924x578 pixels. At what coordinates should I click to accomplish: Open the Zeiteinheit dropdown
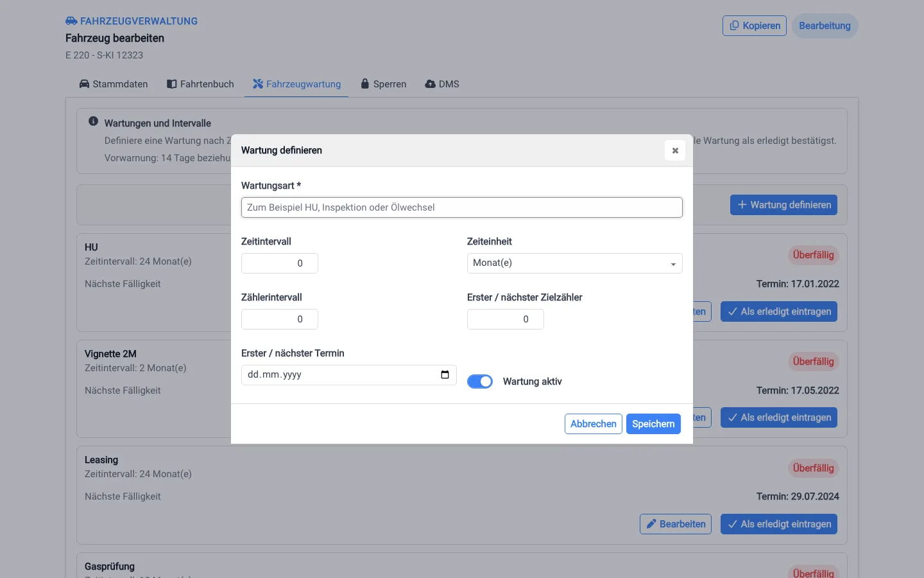pos(574,263)
